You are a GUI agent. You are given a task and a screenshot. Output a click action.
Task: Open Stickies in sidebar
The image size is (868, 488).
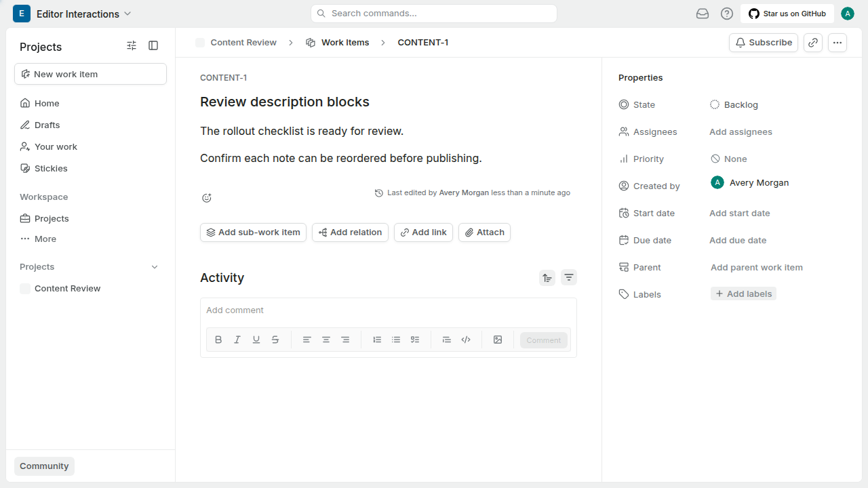pos(90,169)
